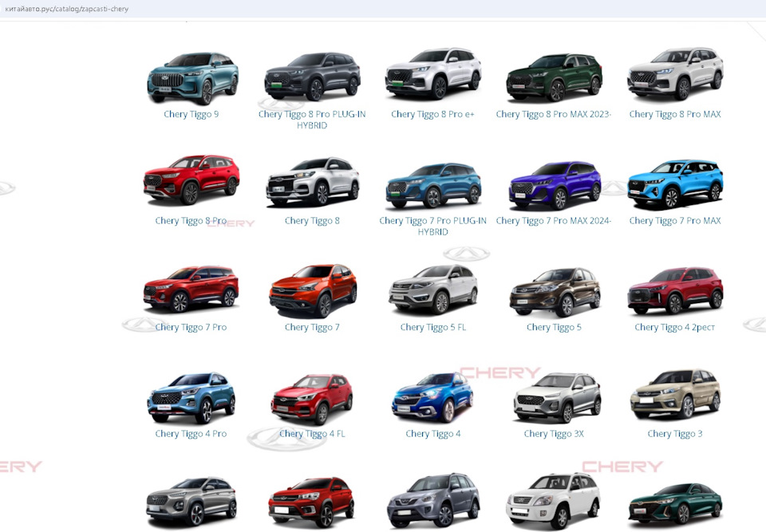Image resolution: width=766 pixels, height=532 pixels.
Task: Click the red Tiggo 7 Pro car image
Action: [x=191, y=290]
